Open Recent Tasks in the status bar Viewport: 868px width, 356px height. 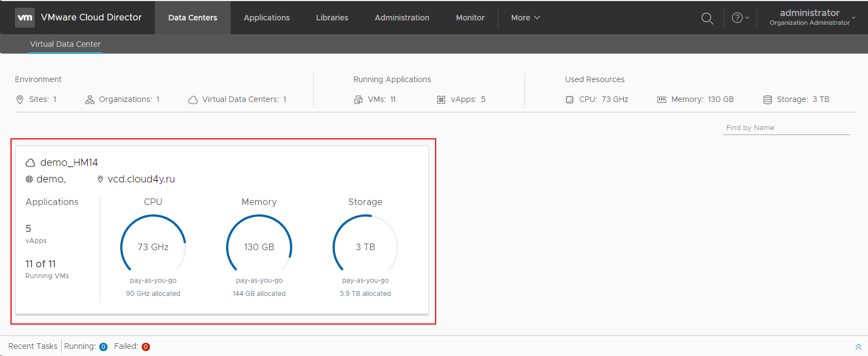coord(33,346)
